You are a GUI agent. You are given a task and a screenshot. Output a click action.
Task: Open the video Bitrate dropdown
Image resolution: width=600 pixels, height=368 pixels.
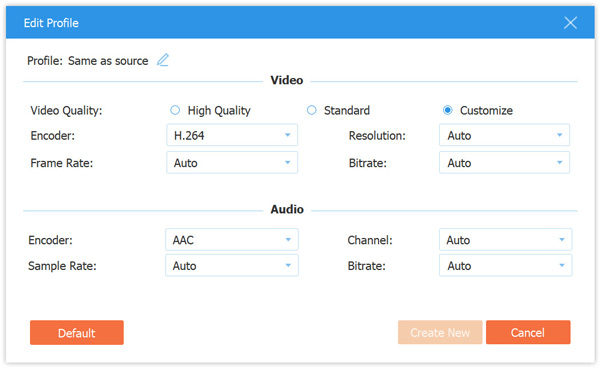(504, 163)
